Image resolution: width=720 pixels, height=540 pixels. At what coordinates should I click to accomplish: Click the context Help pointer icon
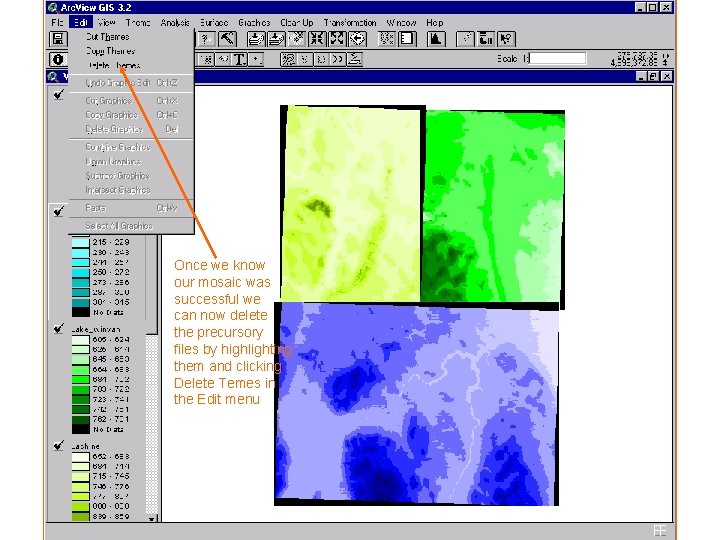click(x=506, y=39)
